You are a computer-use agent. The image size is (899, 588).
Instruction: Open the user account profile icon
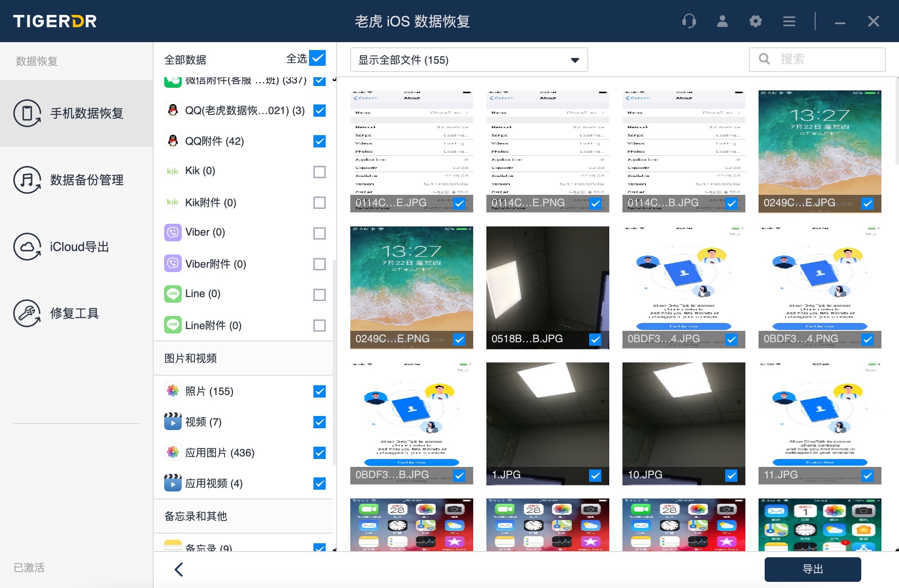[x=722, y=21]
